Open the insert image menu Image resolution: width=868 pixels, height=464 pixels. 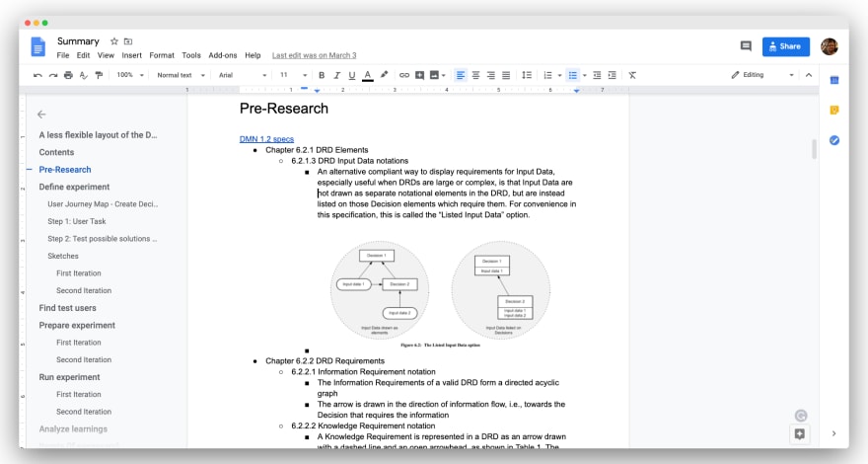pyautogui.click(x=437, y=75)
